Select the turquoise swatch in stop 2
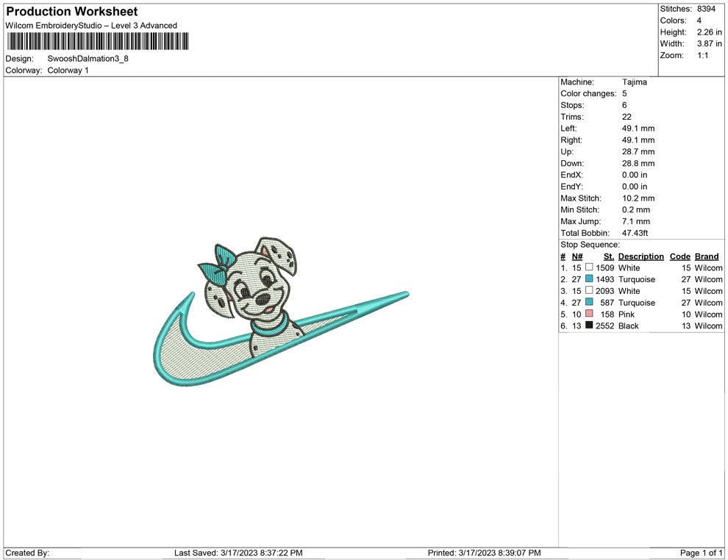This screenshot has width=728, height=560. (x=589, y=279)
